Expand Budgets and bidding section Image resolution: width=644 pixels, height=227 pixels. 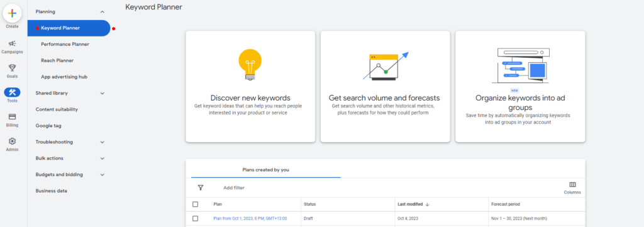pyautogui.click(x=103, y=174)
